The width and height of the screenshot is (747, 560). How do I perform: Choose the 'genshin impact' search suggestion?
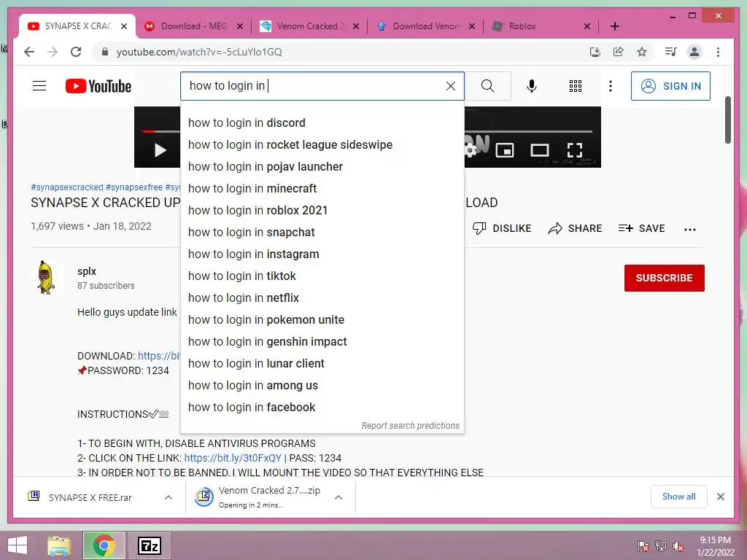click(x=322, y=342)
